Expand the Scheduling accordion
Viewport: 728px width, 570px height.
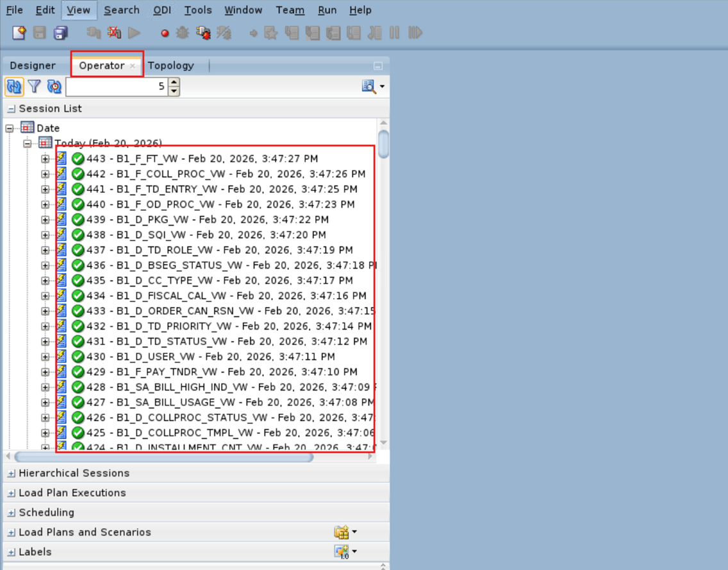[x=11, y=513]
